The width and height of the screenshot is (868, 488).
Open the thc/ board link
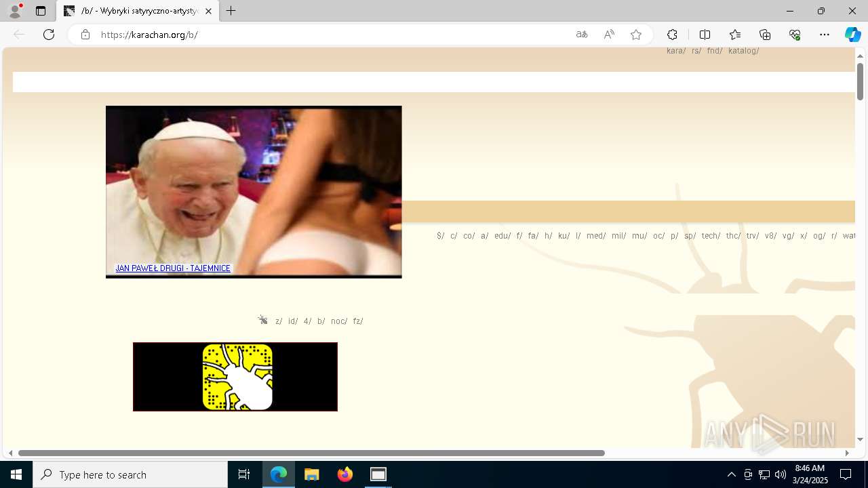pos(734,236)
